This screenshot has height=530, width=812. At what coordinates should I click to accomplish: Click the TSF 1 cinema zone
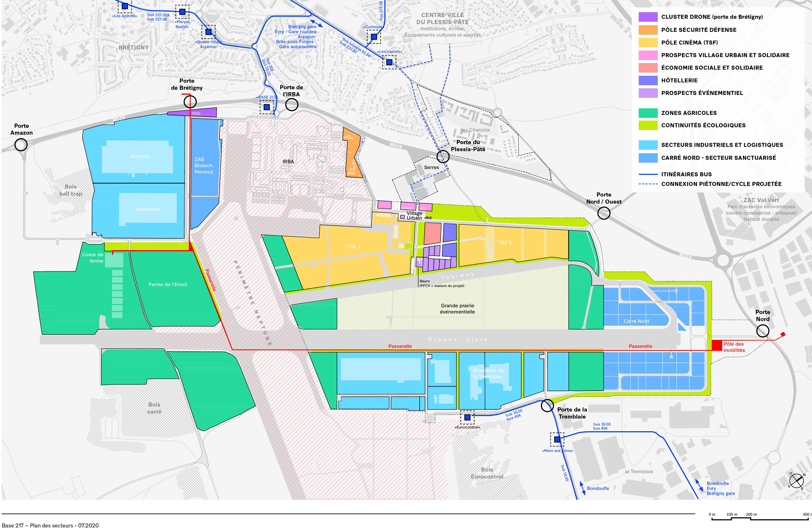tap(353, 246)
